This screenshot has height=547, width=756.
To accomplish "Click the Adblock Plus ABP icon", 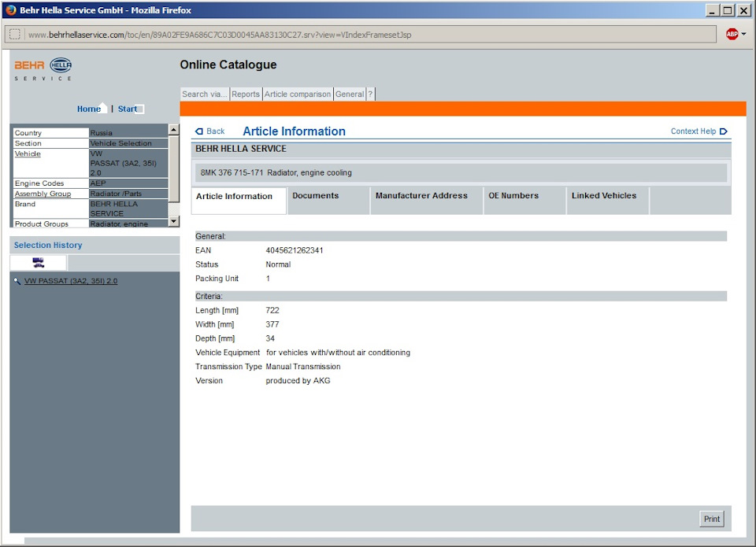I will 732,34.
